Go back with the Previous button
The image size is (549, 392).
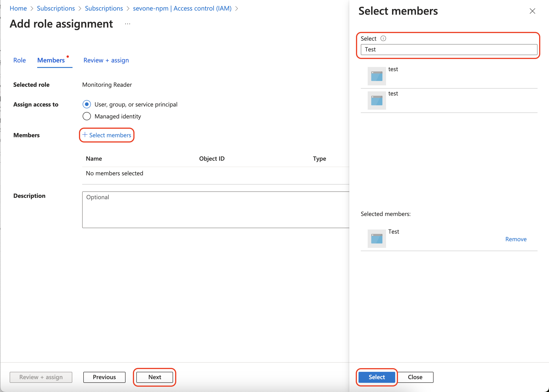click(x=104, y=377)
